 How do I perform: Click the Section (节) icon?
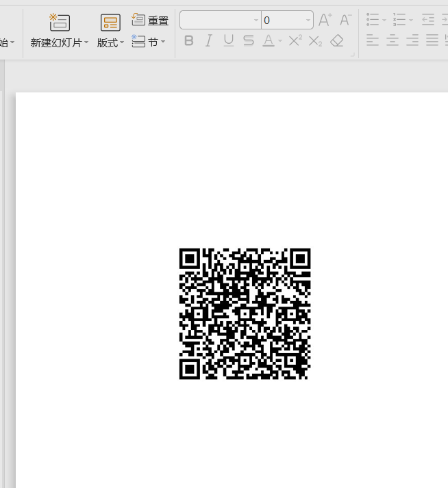coord(138,41)
